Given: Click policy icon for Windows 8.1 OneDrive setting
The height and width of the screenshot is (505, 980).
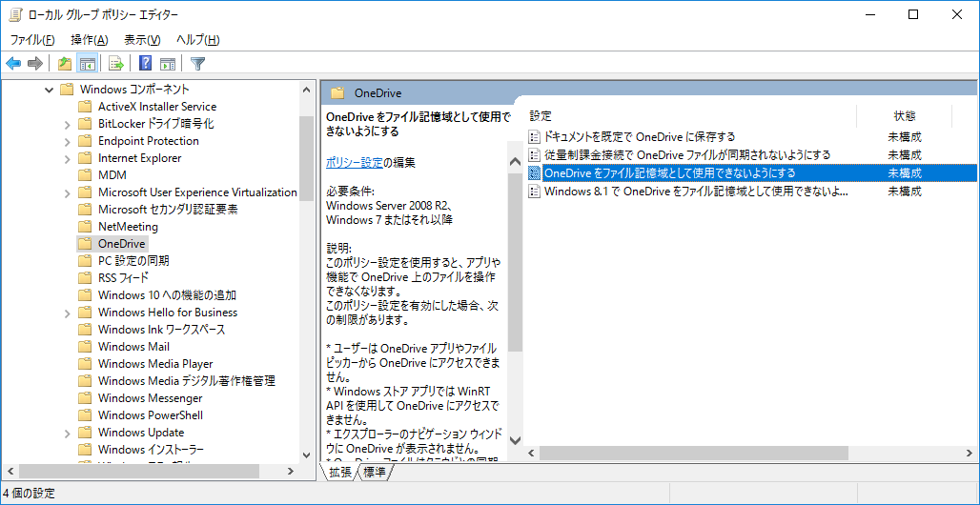Looking at the screenshot, I should tap(534, 192).
